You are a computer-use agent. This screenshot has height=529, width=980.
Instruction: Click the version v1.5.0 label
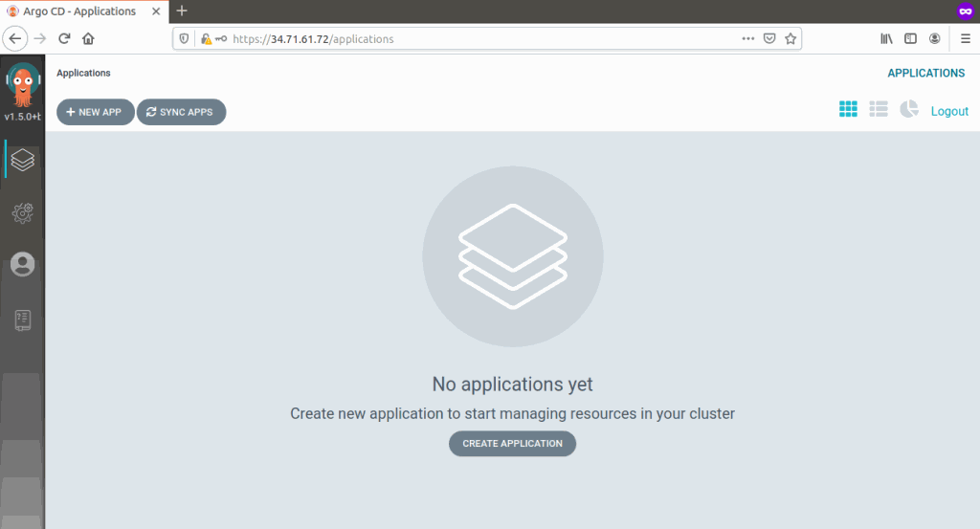tap(23, 116)
